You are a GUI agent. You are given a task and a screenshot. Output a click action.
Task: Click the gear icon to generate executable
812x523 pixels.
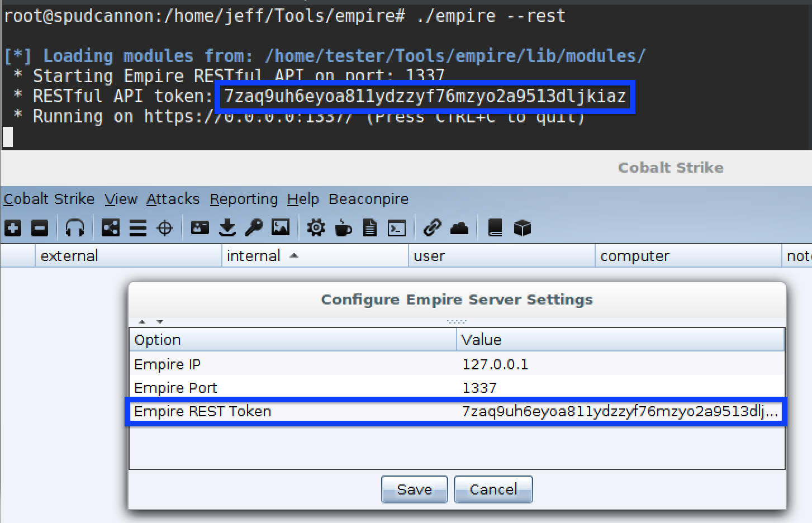coord(316,228)
